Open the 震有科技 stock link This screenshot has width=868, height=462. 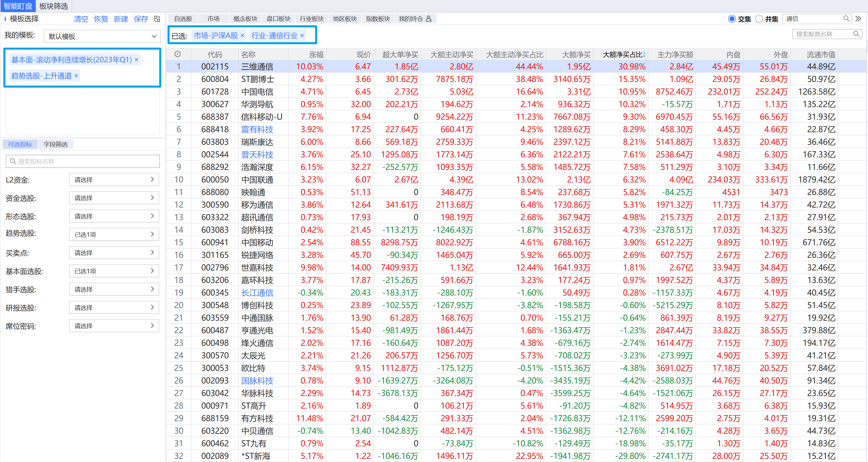(257, 129)
